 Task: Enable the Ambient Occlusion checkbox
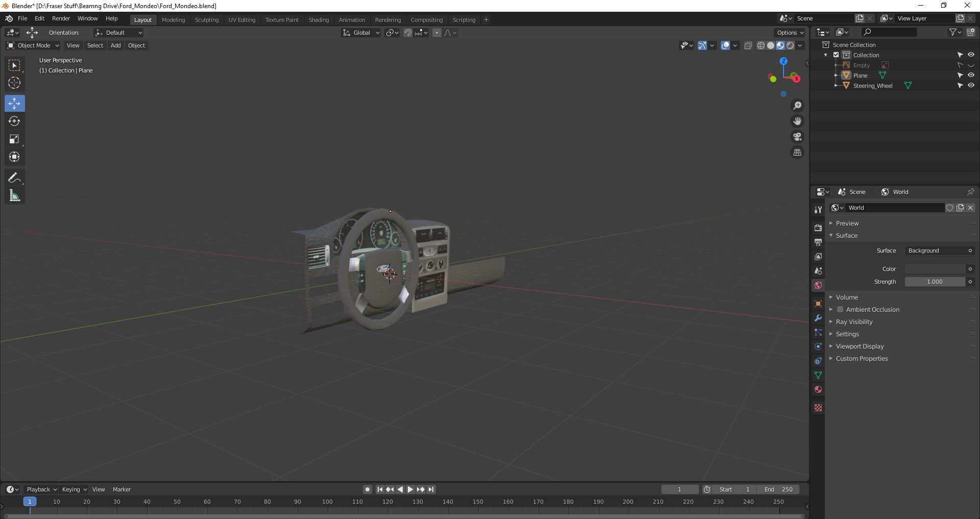[x=840, y=310]
